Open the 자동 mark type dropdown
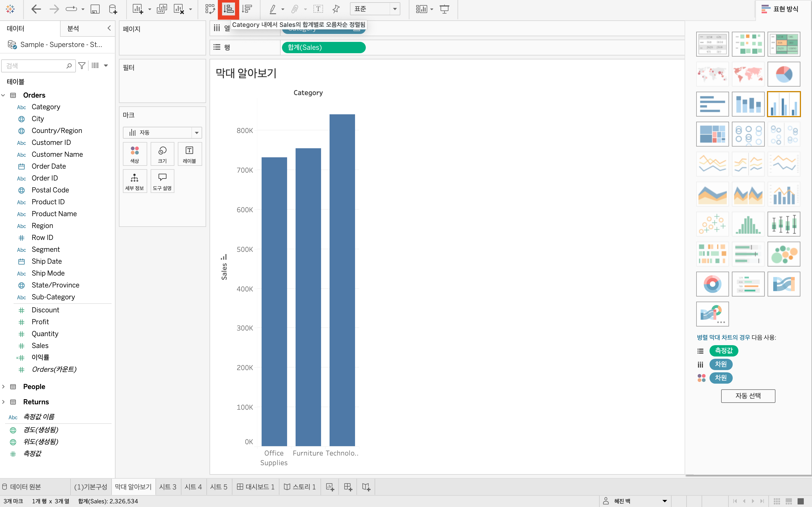 click(162, 132)
